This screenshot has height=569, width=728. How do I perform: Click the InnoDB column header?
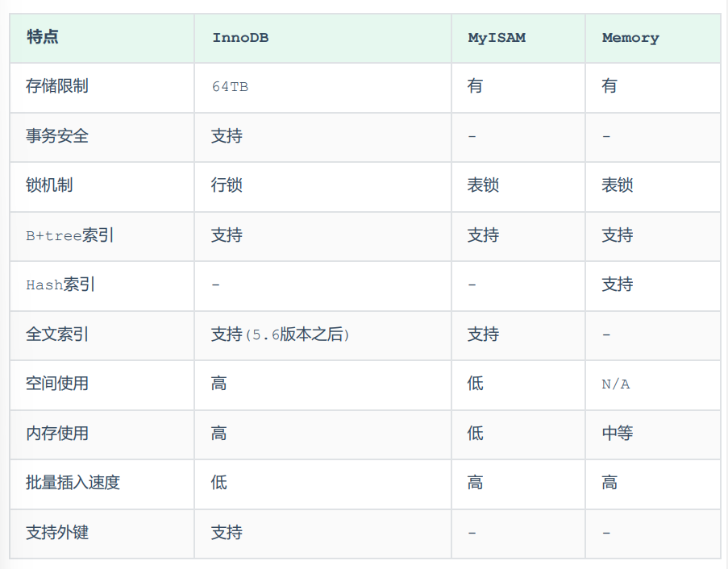[x=240, y=38]
